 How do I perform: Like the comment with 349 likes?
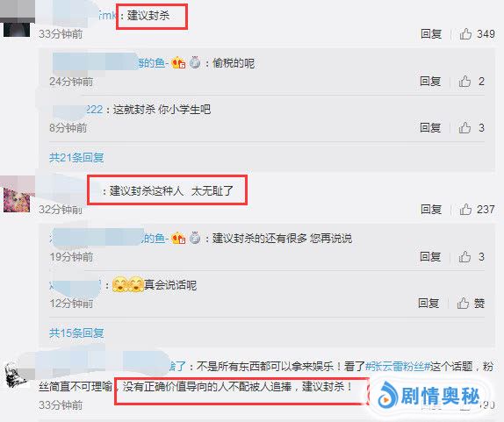click(x=465, y=33)
